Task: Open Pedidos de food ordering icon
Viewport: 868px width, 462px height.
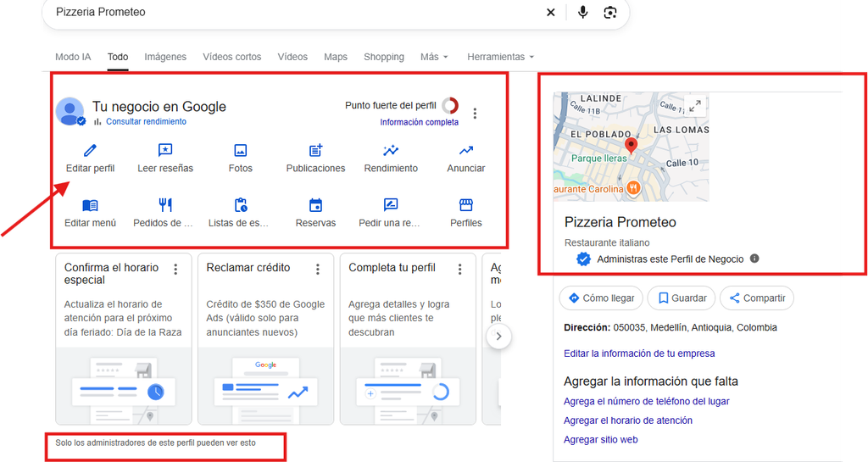Action: pos(165,205)
